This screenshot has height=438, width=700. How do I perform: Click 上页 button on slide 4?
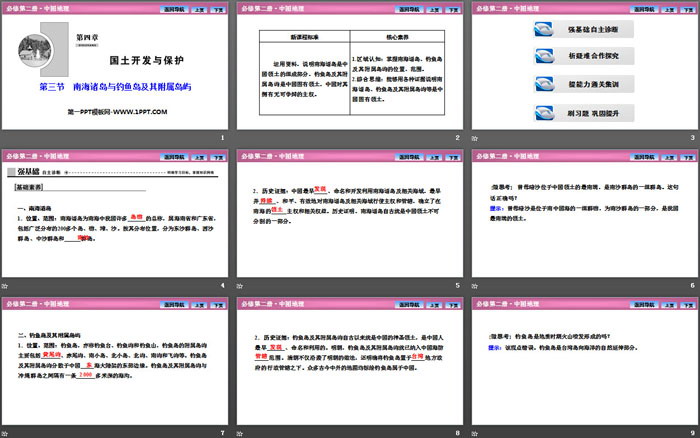click(199, 157)
